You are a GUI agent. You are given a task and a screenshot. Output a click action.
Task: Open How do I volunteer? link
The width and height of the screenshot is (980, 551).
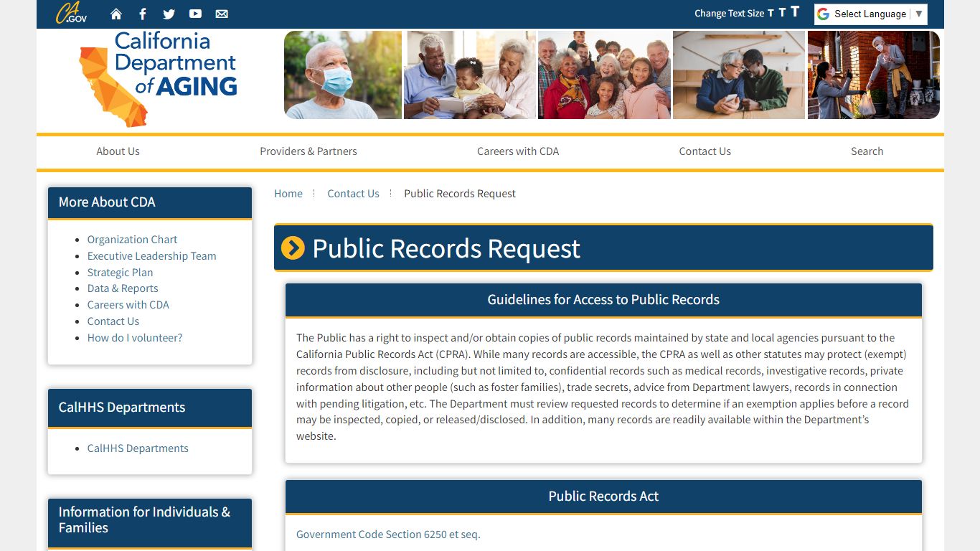point(135,338)
